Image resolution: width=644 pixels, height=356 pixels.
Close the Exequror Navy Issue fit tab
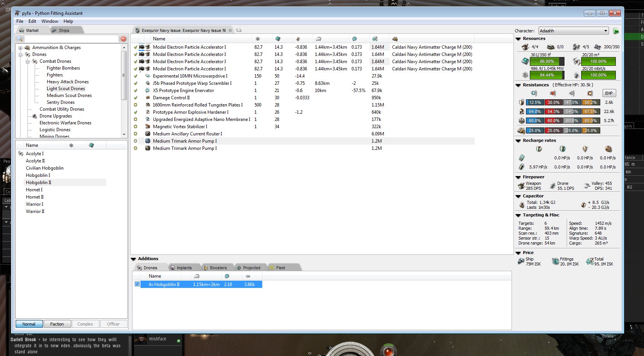click(x=230, y=30)
